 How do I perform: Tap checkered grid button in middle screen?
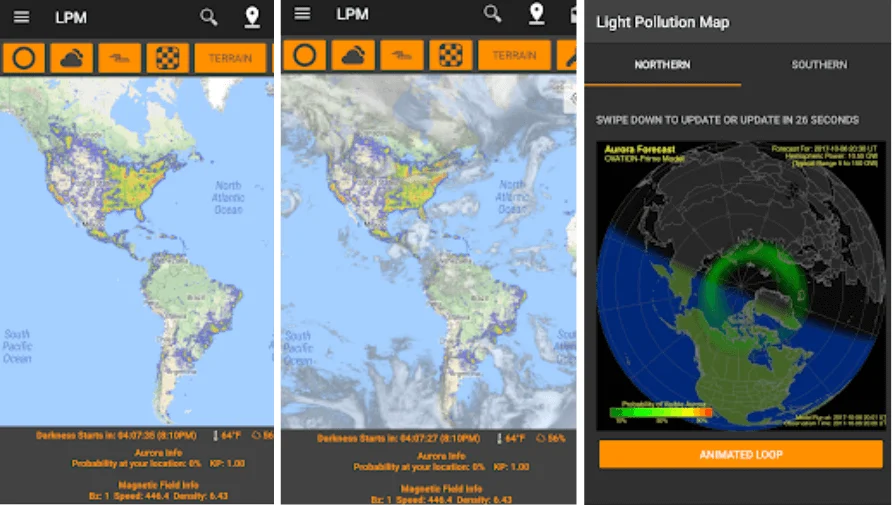[x=450, y=55]
